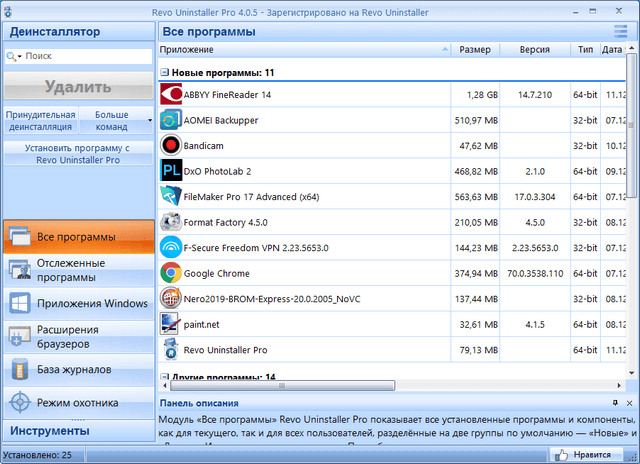640x464 pixels.
Task: Click the Nero2019 BROM Express icon
Action: (x=171, y=298)
